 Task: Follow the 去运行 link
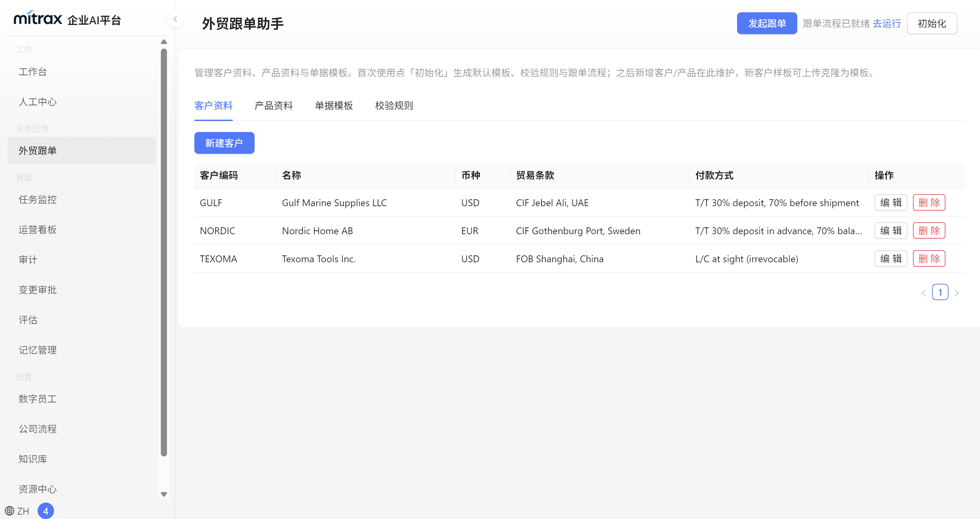click(886, 24)
